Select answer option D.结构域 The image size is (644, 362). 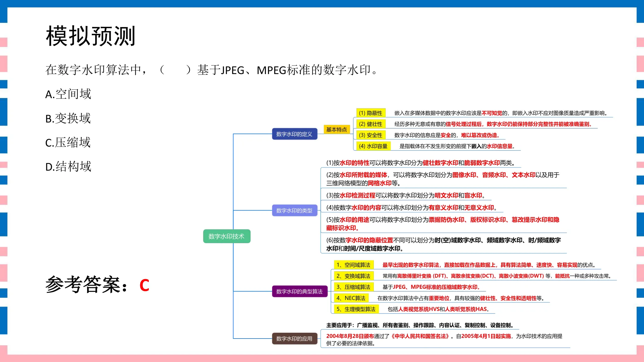coord(68,166)
